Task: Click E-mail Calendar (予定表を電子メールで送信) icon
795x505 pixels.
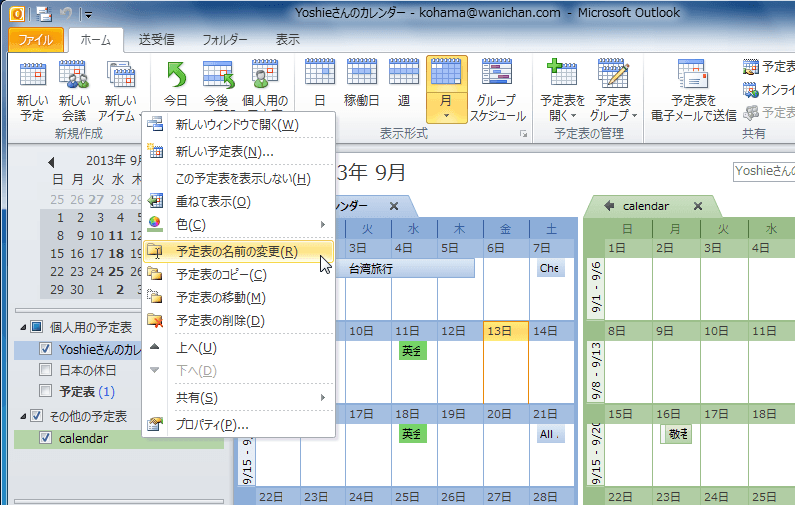Action: (x=694, y=75)
